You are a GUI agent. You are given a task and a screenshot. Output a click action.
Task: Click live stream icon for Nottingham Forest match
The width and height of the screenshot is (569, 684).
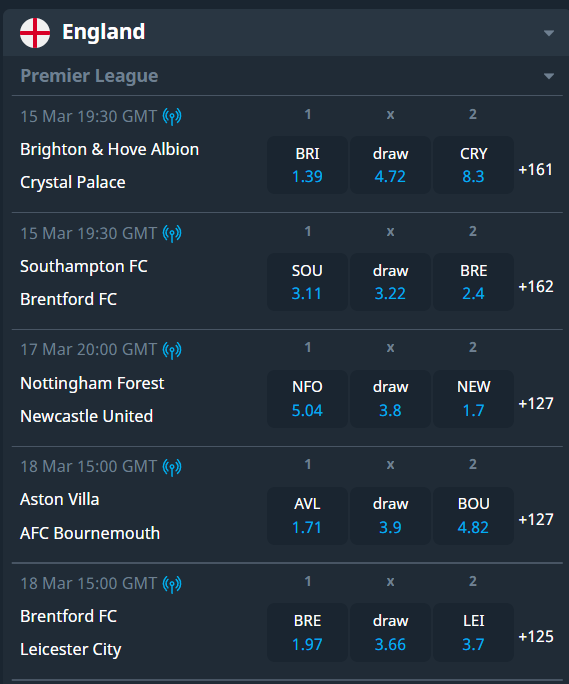(x=172, y=350)
